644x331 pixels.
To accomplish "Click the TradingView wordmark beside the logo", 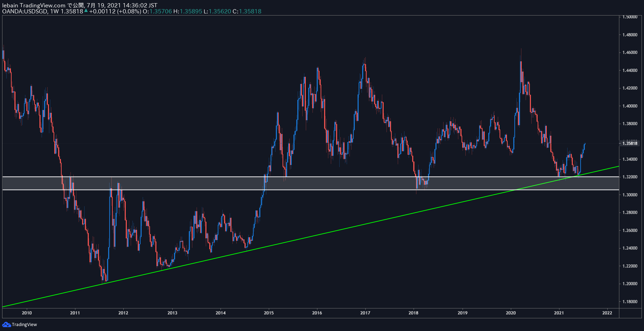I will pos(24,325).
